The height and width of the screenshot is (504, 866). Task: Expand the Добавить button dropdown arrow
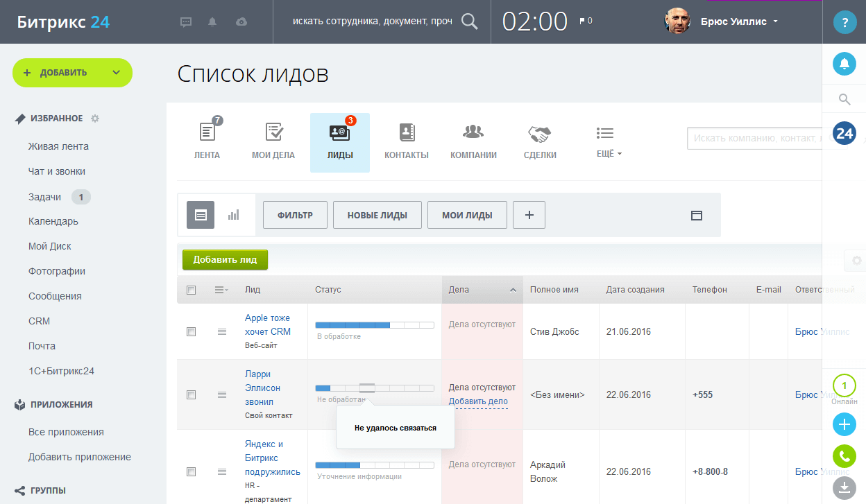click(116, 72)
